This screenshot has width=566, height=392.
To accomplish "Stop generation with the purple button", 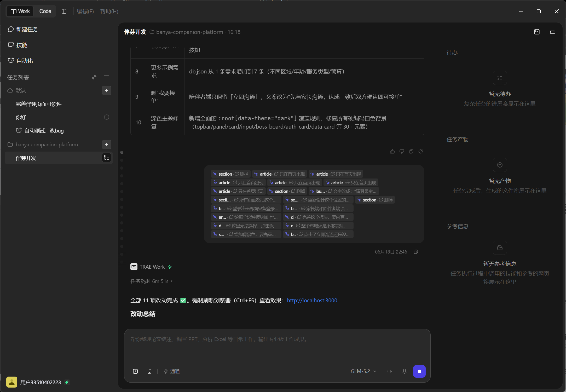I will coord(419,371).
